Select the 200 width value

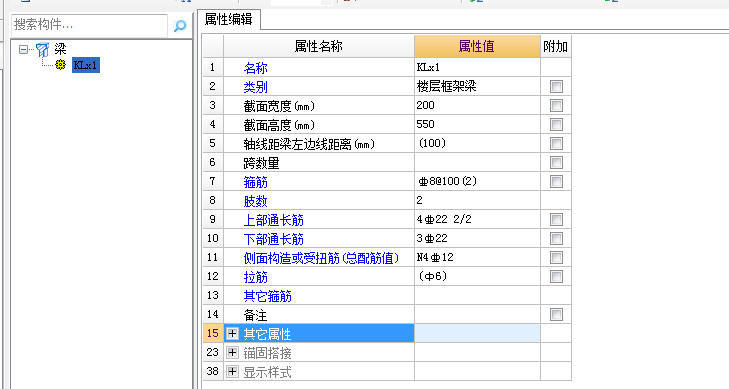pyautogui.click(x=477, y=105)
